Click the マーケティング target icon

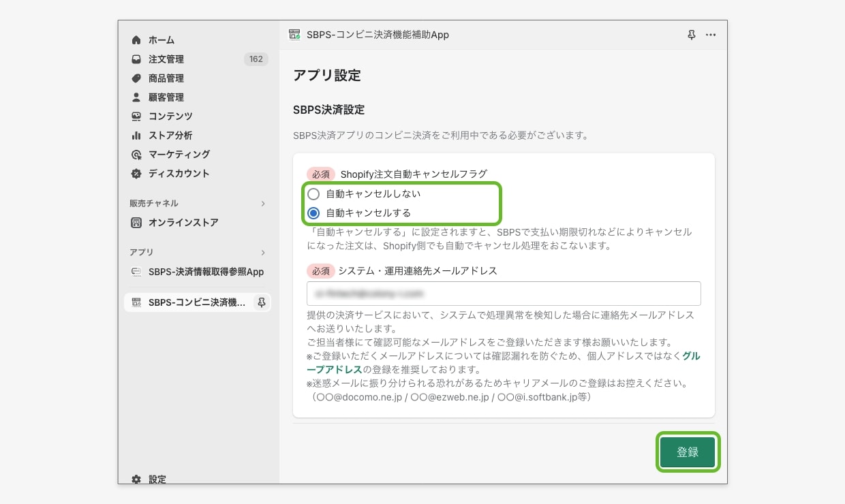136,155
